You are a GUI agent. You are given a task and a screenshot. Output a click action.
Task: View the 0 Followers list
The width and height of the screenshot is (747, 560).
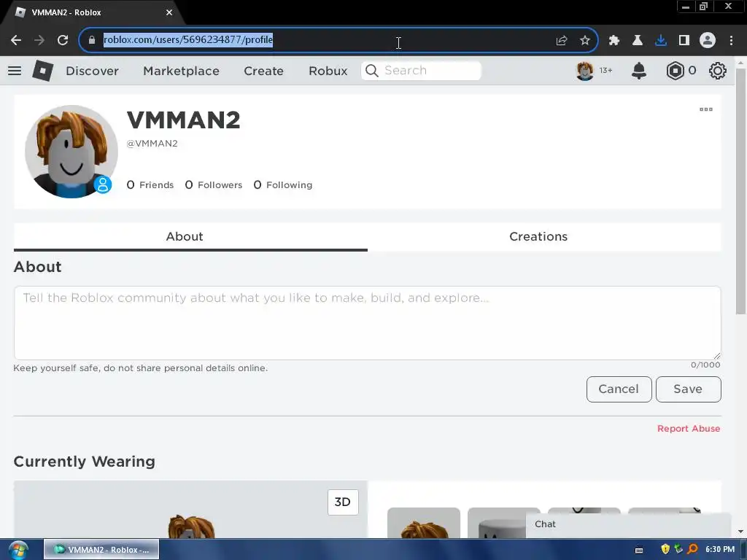pyautogui.click(x=214, y=184)
